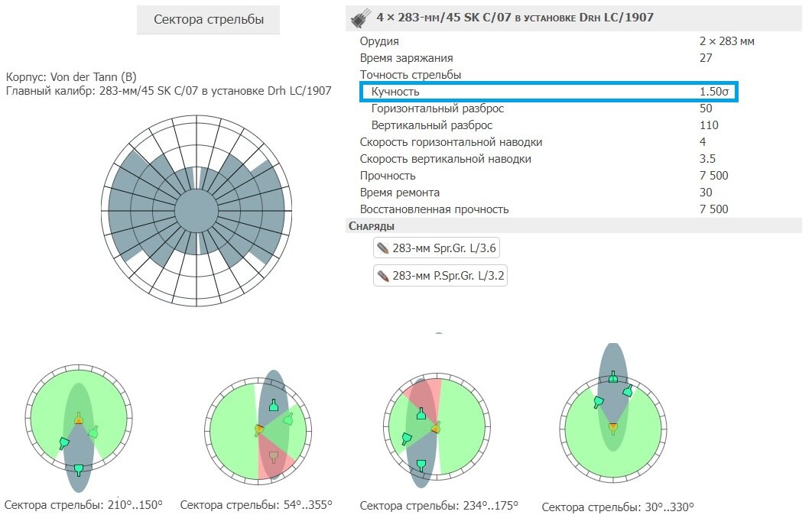This screenshot has height=531, width=812.
Task: Open the Сектора стрельбы button
Action: 208,20
